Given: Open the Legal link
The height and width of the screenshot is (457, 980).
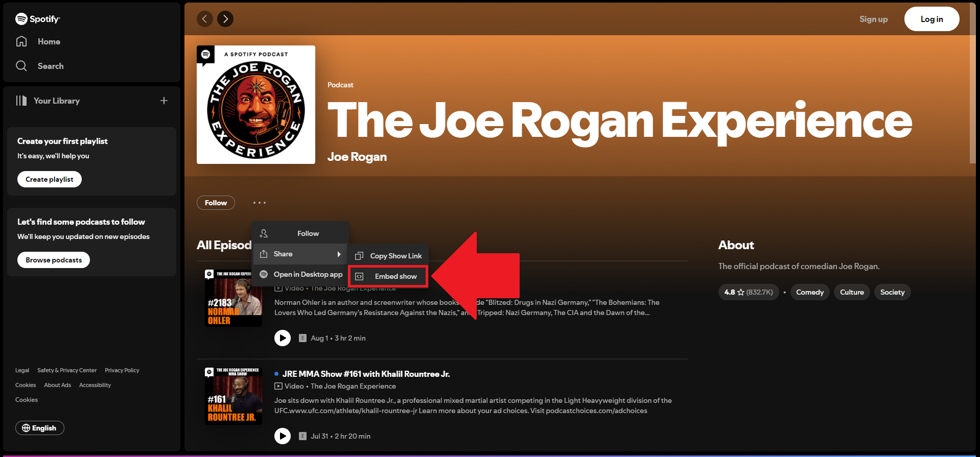Looking at the screenshot, I should pyautogui.click(x=22, y=370).
